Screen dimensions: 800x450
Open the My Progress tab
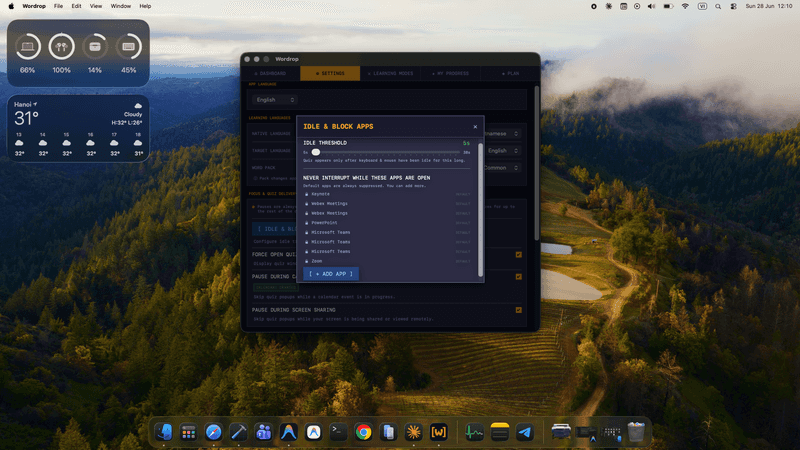[451, 73]
